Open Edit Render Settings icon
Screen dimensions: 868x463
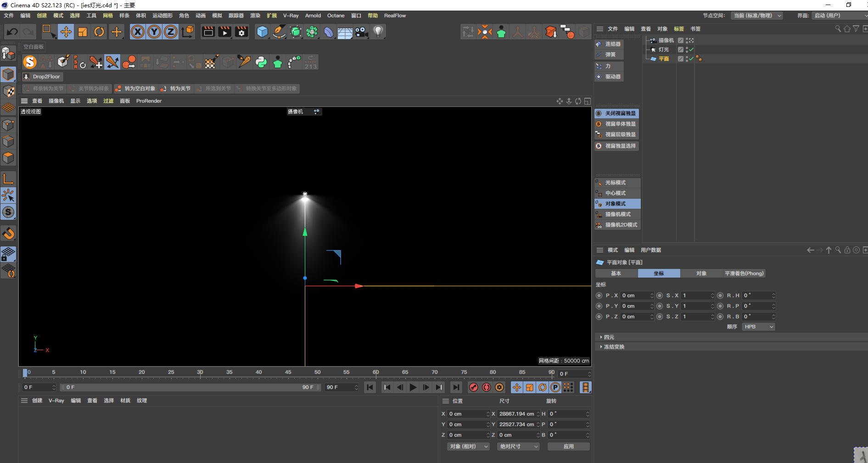click(x=241, y=32)
